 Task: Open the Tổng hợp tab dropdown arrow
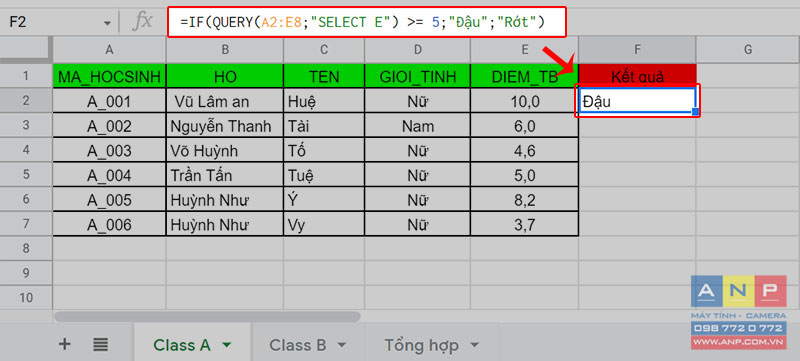point(474,345)
